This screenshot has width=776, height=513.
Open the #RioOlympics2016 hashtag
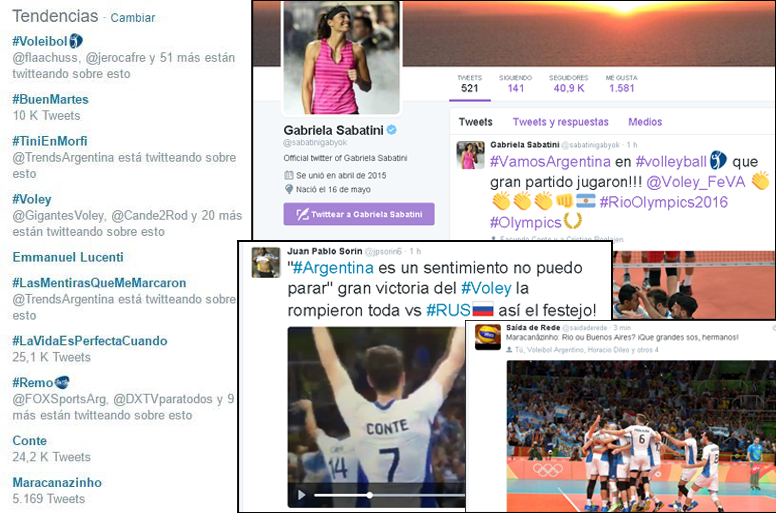[664, 202]
